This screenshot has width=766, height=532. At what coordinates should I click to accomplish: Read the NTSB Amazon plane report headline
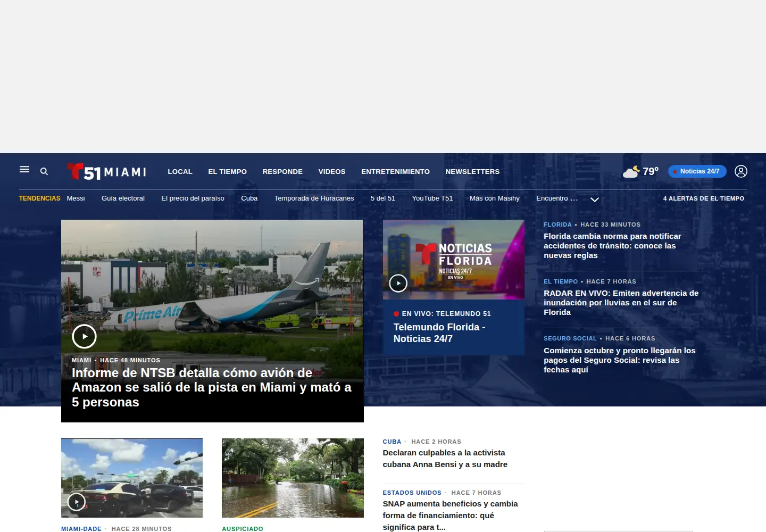tap(212, 387)
